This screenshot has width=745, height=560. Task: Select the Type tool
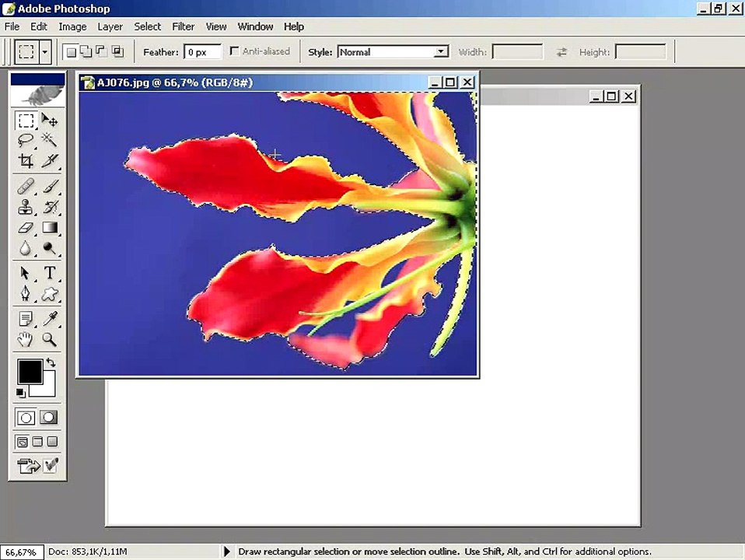pos(50,273)
